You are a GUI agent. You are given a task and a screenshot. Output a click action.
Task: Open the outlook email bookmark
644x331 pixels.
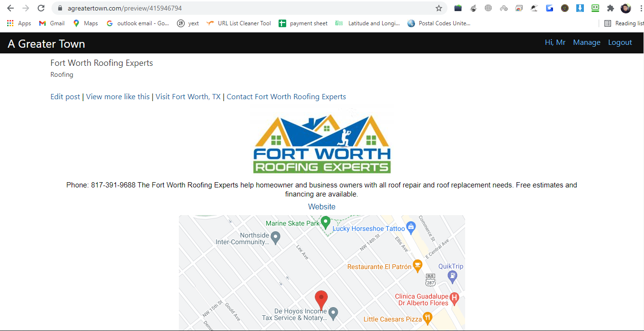pos(138,23)
